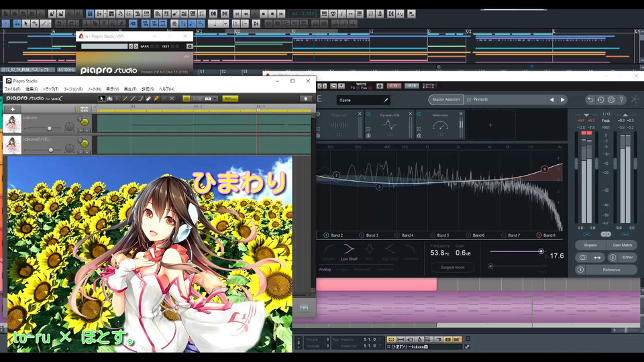644x362 pixels.
Task: Open the 設定(S) menu
Action: (148, 89)
